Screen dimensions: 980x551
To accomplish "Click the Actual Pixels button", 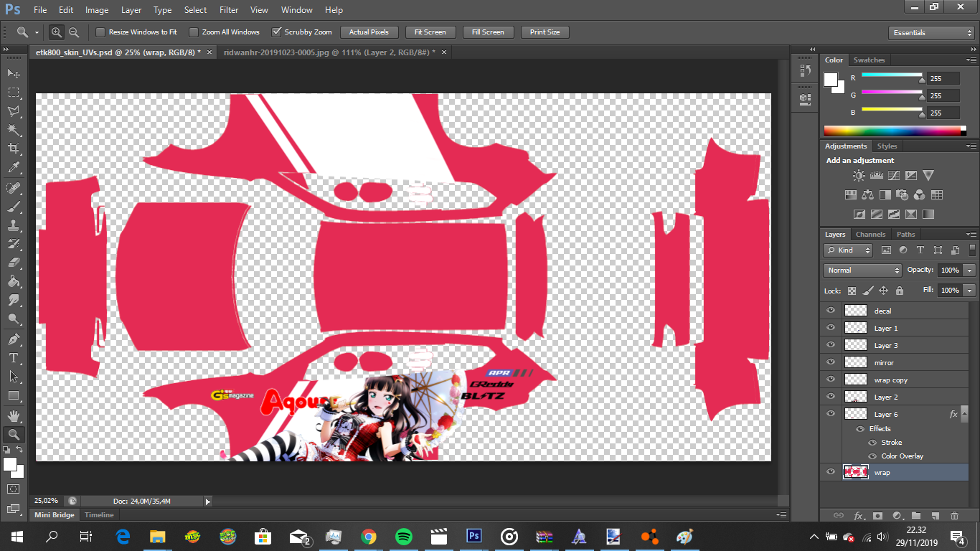I will 369,32.
